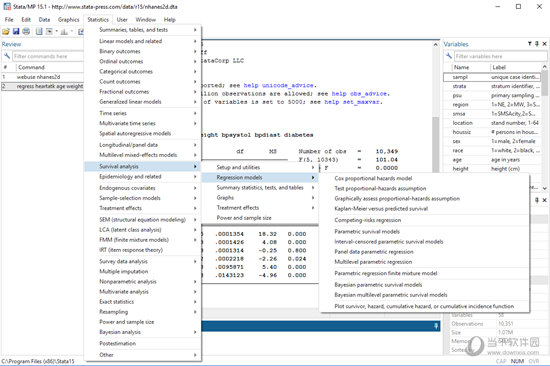Expand the Other submenu
Viewport: 550px width, 366px height.
[143, 355]
